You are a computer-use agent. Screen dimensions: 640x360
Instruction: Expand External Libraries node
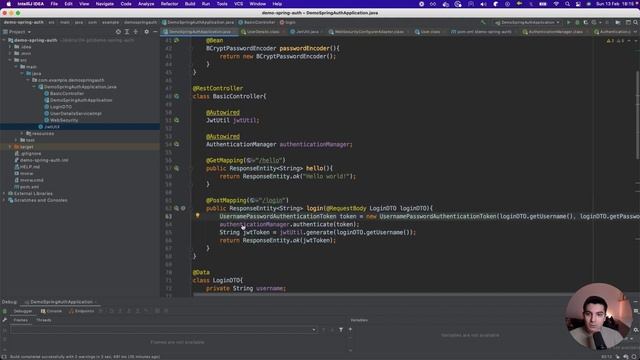(x=4, y=193)
